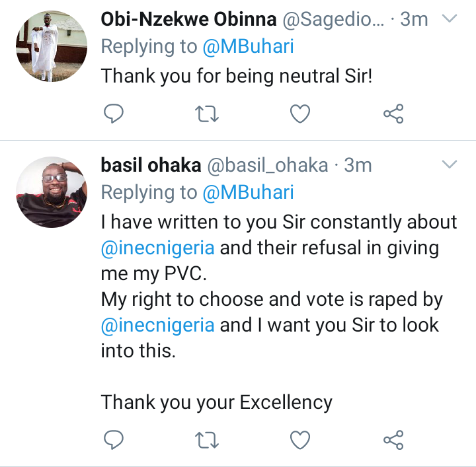The height and width of the screenshot is (467, 476).
Task: Retweet Obi-Nzekwe Obinna's tweet
Action: tap(206, 114)
